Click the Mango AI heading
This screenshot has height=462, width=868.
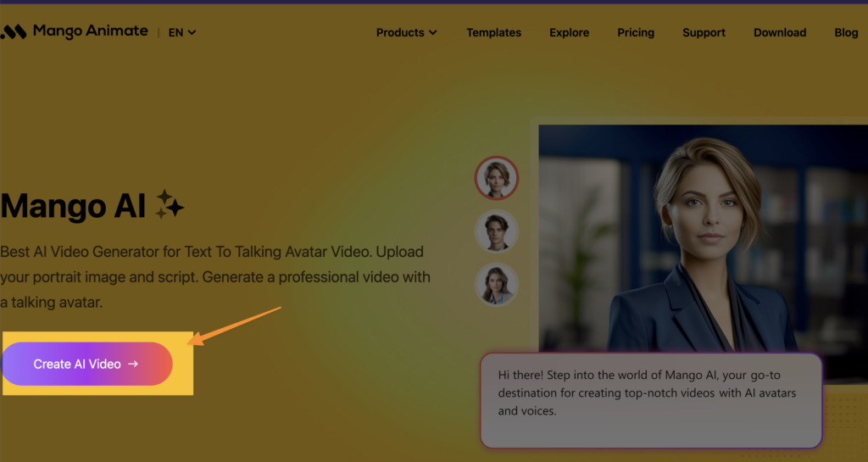74,205
